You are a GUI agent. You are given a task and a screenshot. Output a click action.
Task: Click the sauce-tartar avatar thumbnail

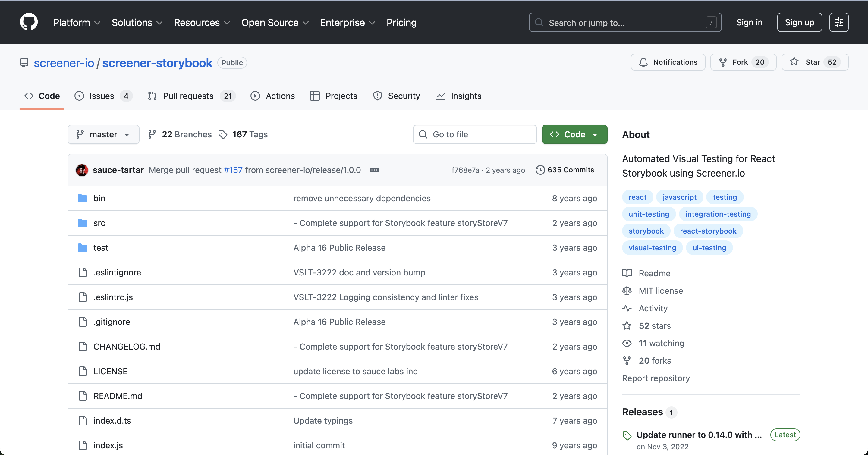coord(82,170)
